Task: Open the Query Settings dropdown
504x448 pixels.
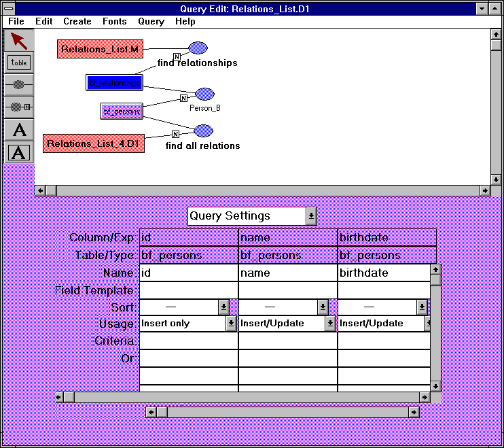Action: click(310, 216)
